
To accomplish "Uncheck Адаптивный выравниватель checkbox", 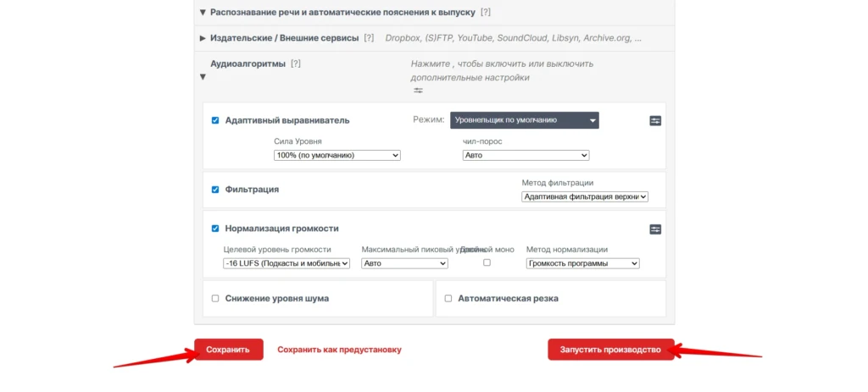I will point(215,120).
